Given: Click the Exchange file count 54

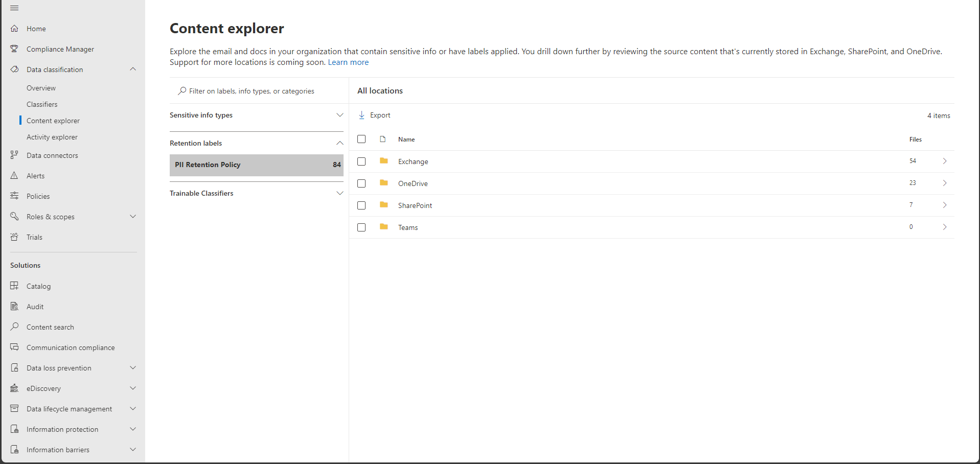Looking at the screenshot, I should [x=913, y=161].
